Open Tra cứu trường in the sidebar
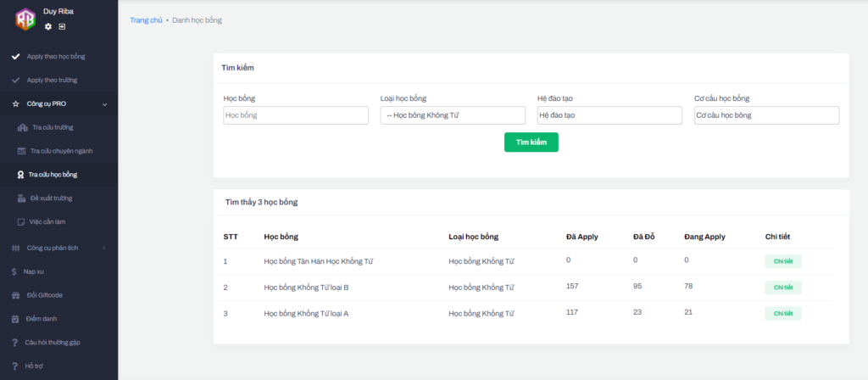The width and height of the screenshot is (868, 380). click(x=53, y=127)
